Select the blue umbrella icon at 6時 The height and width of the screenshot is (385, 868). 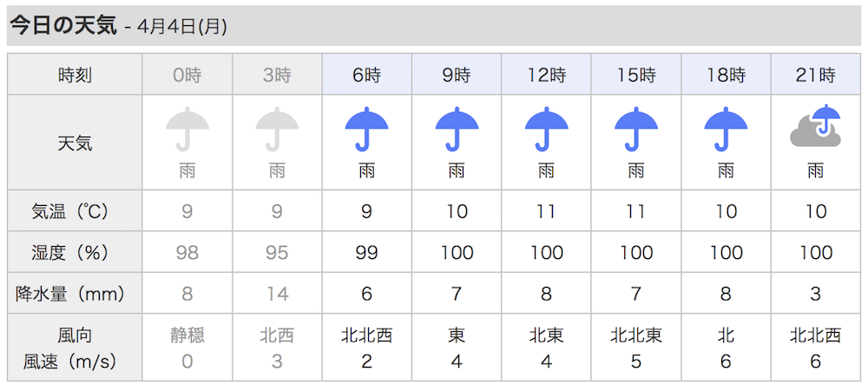(366, 130)
